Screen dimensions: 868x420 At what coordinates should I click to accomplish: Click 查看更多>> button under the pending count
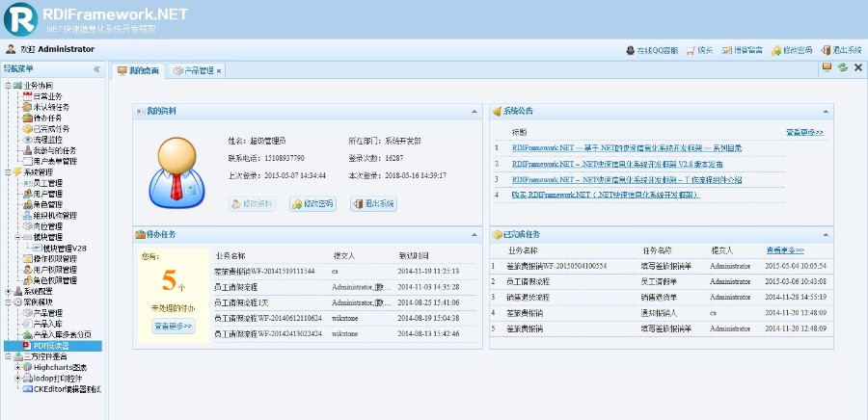point(174,326)
